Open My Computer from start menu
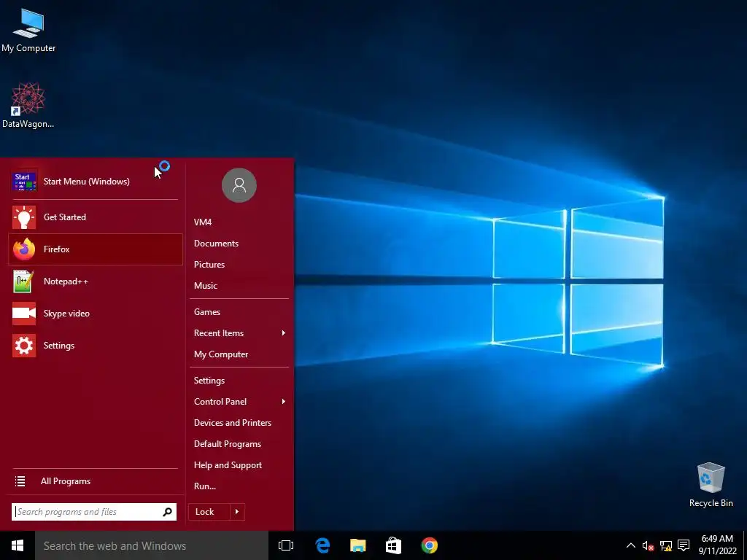Viewport: 747px width, 560px height. pyautogui.click(x=239, y=354)
